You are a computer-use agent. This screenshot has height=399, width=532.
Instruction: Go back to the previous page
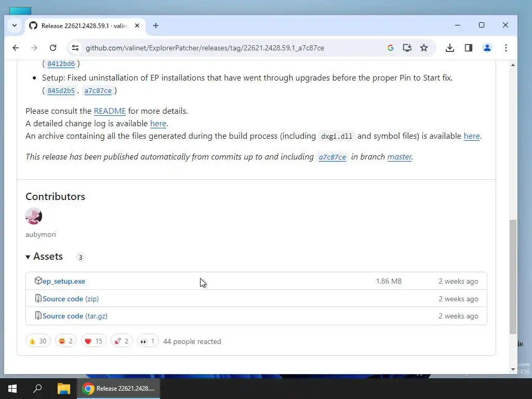16,48
